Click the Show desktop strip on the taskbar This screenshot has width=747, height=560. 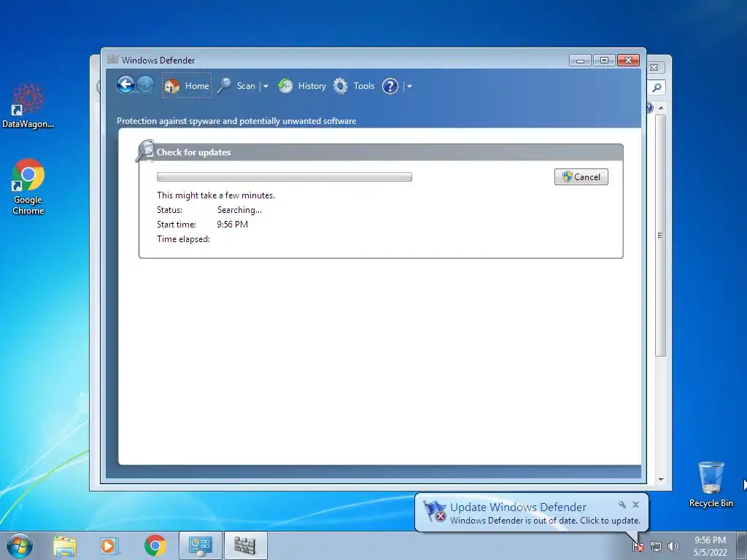coord(742,546)
